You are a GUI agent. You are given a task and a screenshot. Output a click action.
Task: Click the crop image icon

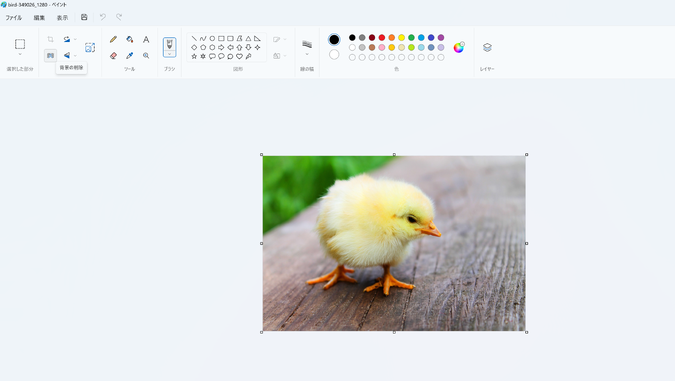click(50, 39)
